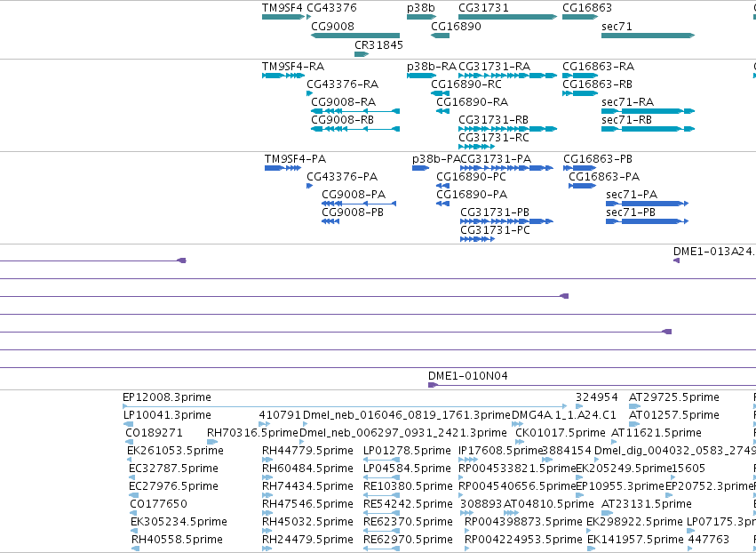Click the EK261053.5prime EST label

(176, 451)
